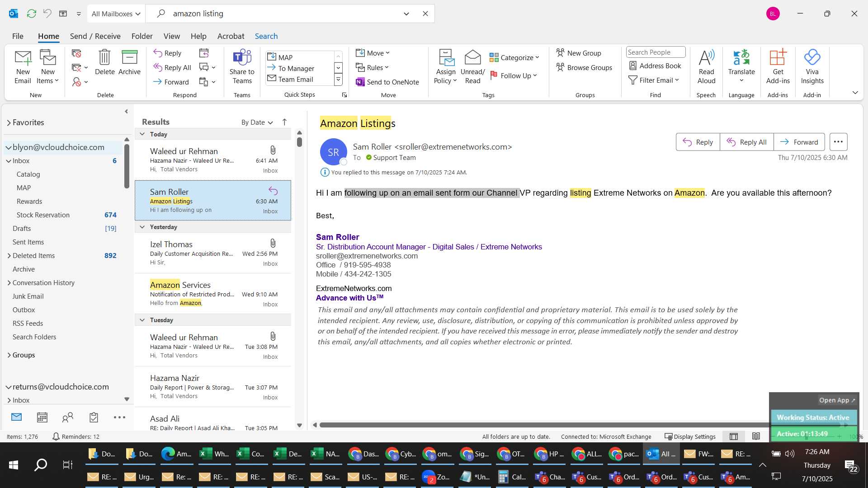Click the New Email icon
Screen dimensions: 868x488
pos(23,67)
